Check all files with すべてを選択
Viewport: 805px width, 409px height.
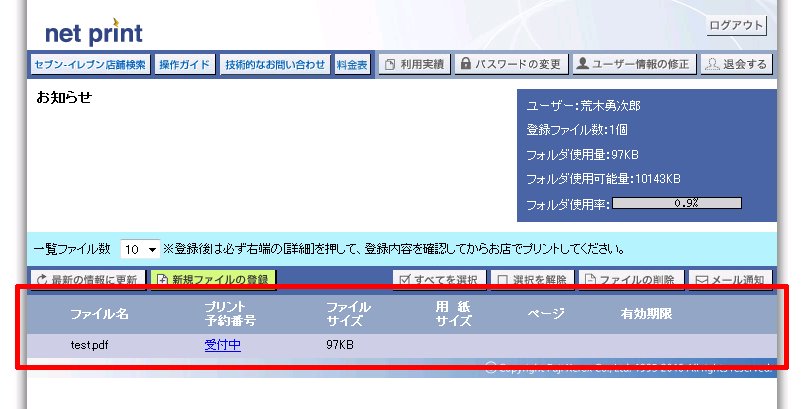439,280
